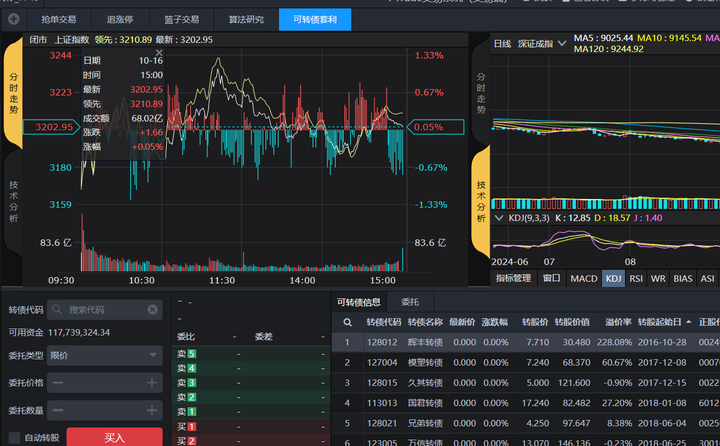Clear the 转债代码 search field
The height and width of the screenshot is (446, 720).
tap(153, 310)
